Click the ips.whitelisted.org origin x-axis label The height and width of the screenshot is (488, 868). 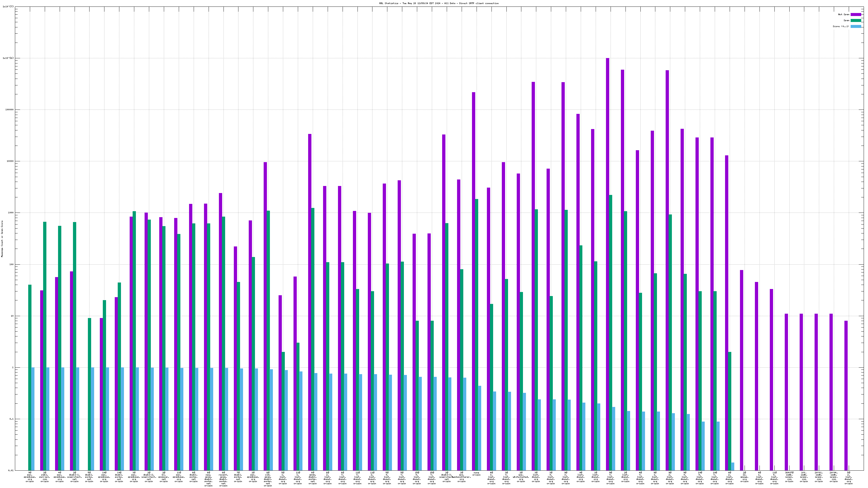pos(521,477)
